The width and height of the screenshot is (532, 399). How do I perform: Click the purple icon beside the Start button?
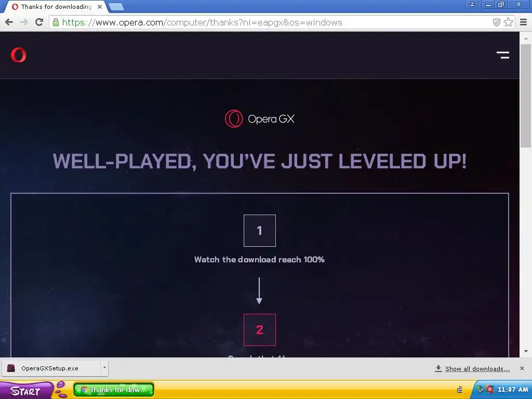pos(61,390)
